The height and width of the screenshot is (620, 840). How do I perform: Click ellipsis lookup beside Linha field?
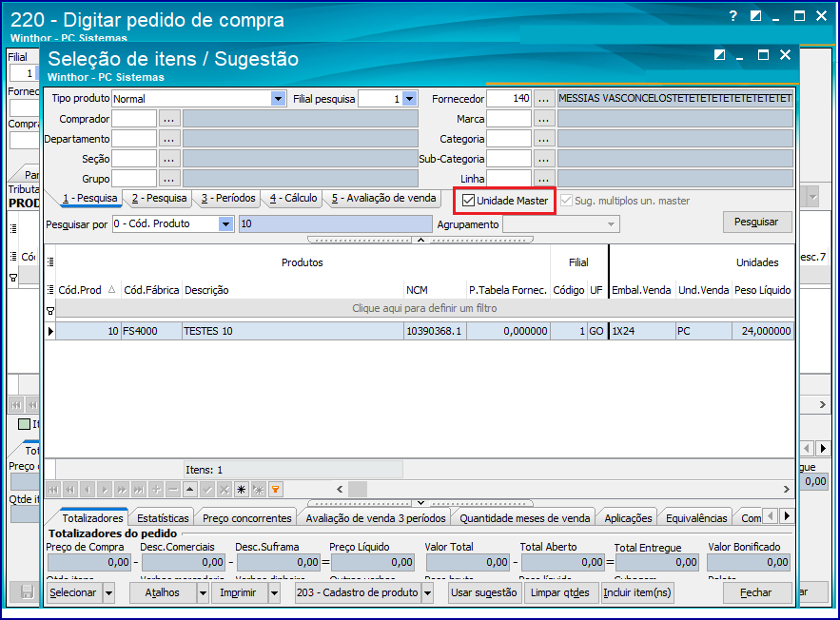coord(543,178)
